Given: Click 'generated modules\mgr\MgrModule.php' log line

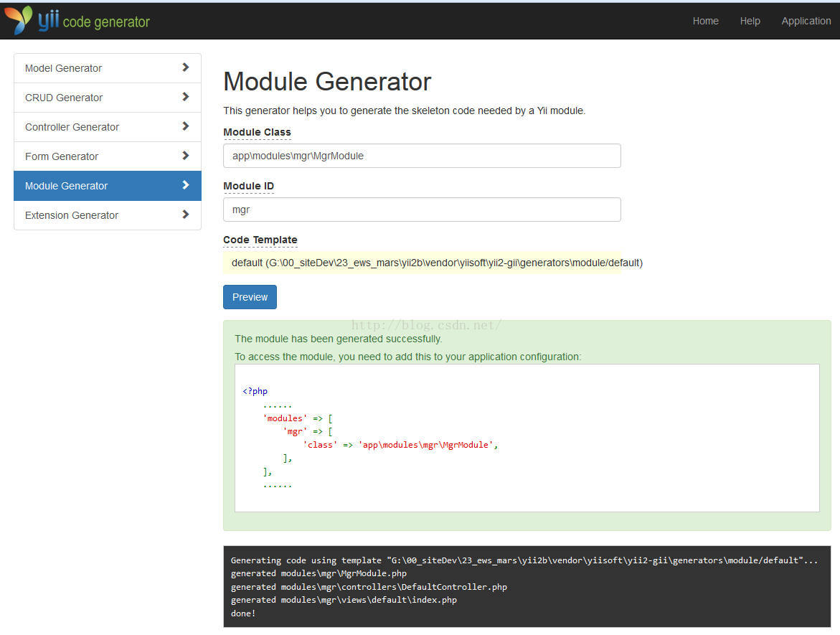Looking at the screenshot, I should tap(318, 573).
